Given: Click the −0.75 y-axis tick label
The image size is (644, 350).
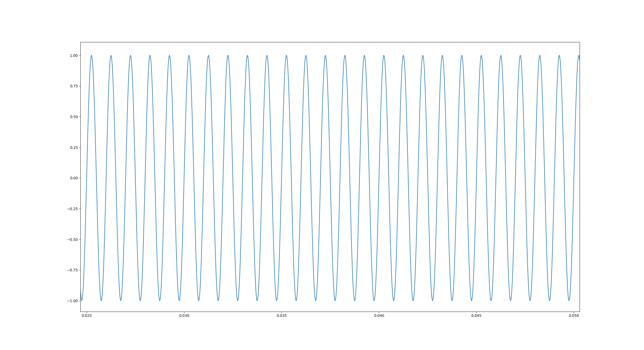Looking at the screenshot, I should coord(73,270).
